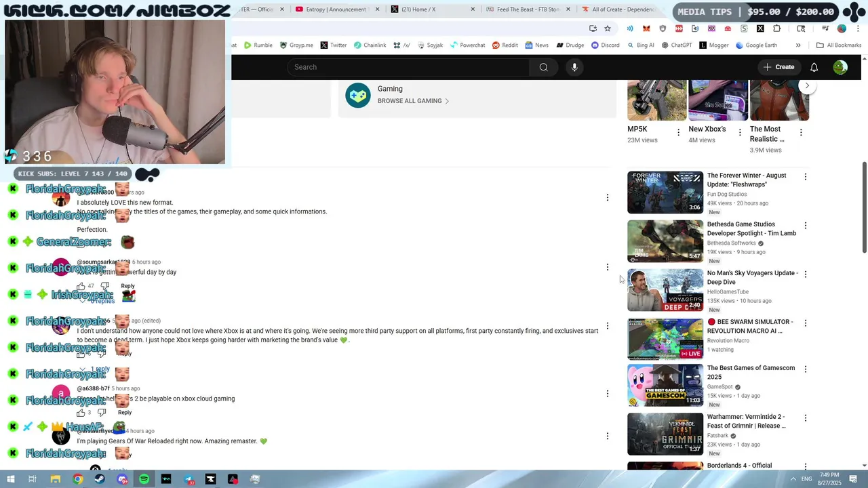Image resolution: width=868 pixels, height=488 pixels.
Task: Open the Soyjak bookmark
Action: point(430,45)
